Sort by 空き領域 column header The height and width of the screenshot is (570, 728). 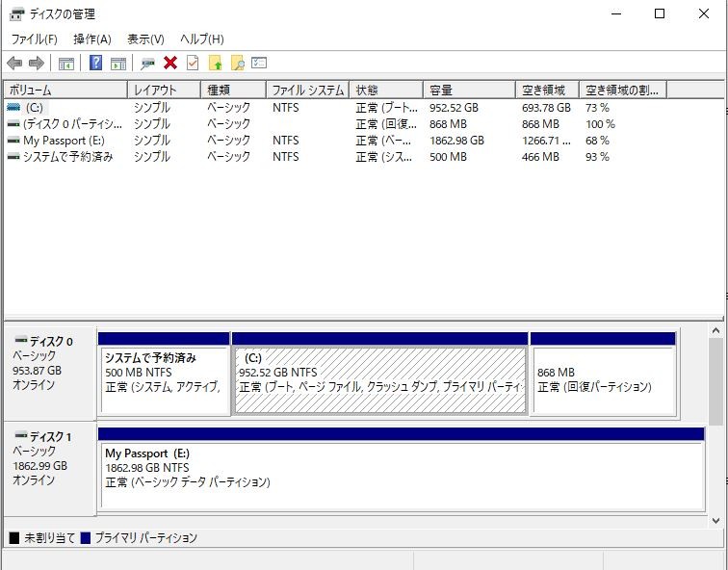pyautogui.click(x=547, y=90)
